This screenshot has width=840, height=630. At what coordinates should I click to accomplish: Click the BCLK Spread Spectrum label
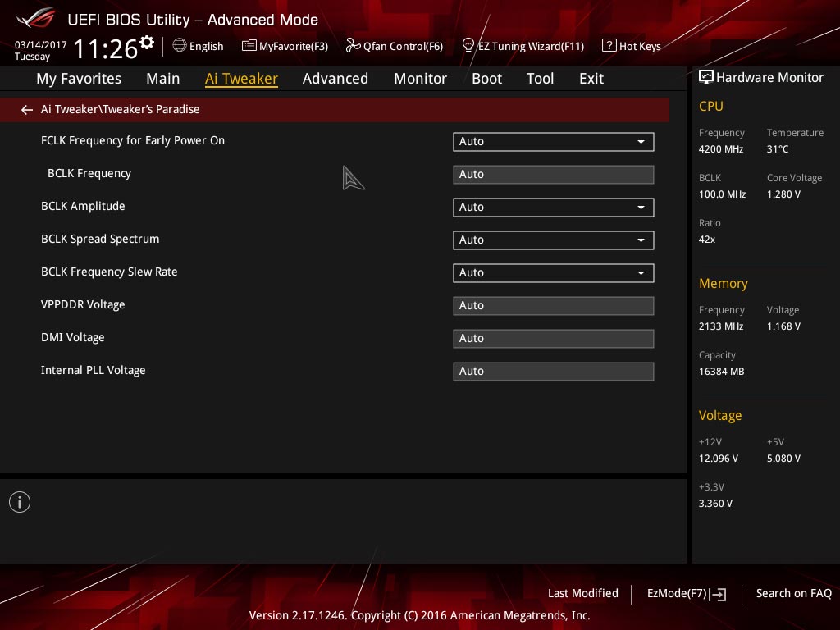pyautogui.click(x=100, y=239)
